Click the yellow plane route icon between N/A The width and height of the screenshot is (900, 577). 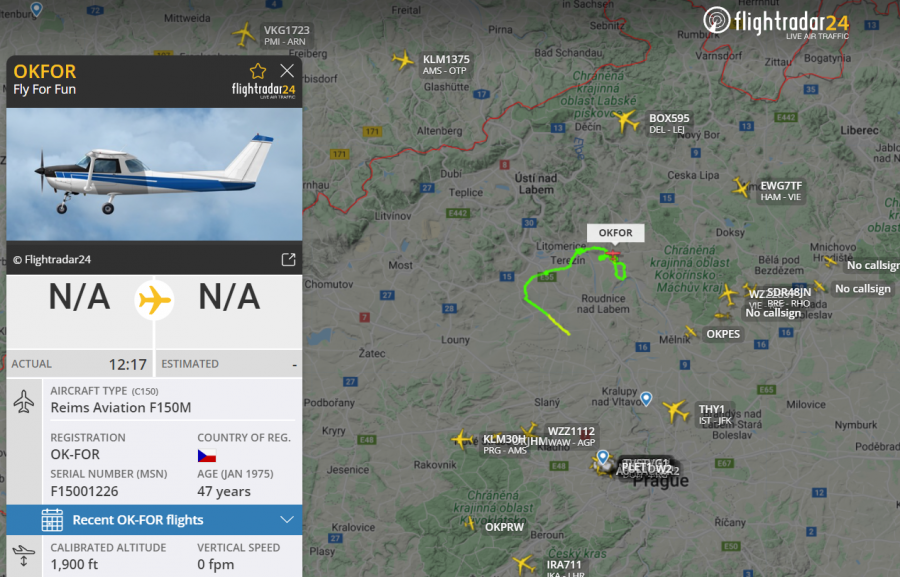pyautogui.click(x=154, y=300)
